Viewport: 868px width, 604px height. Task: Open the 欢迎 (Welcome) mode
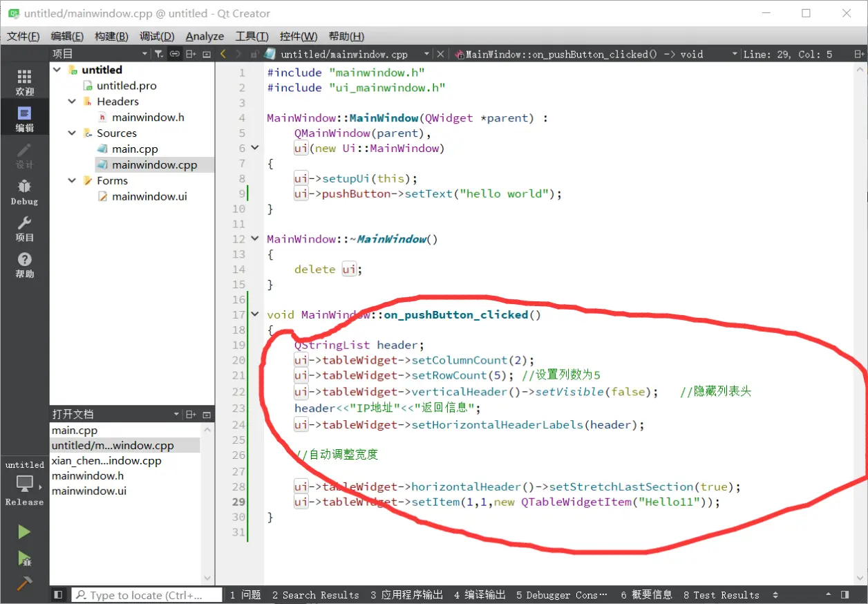24,82
